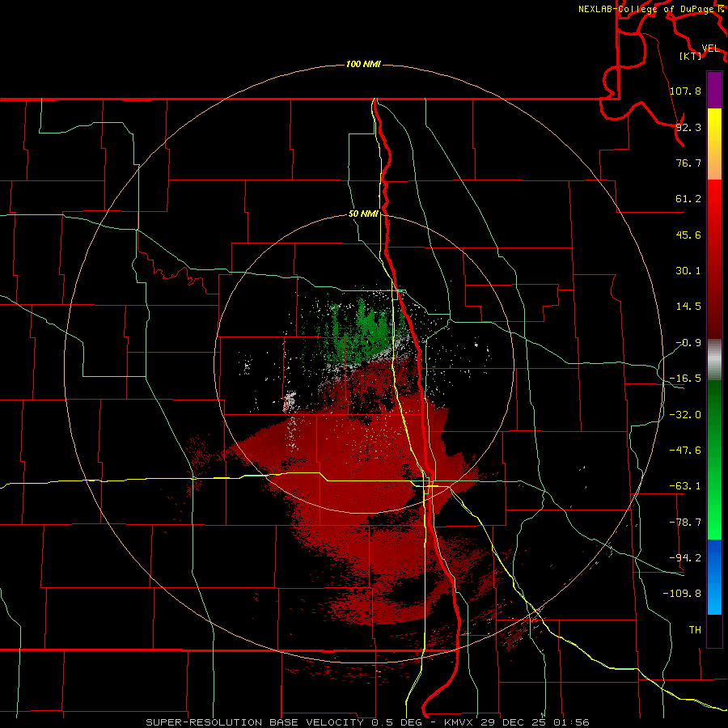Select the black TH segment of the color bar
Viewport: 728px width, 728px height.
(x=714, y=630)
